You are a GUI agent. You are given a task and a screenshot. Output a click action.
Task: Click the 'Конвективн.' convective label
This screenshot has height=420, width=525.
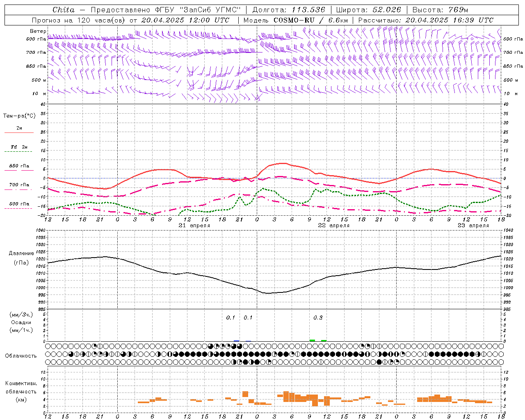click(x=21, y=383)
